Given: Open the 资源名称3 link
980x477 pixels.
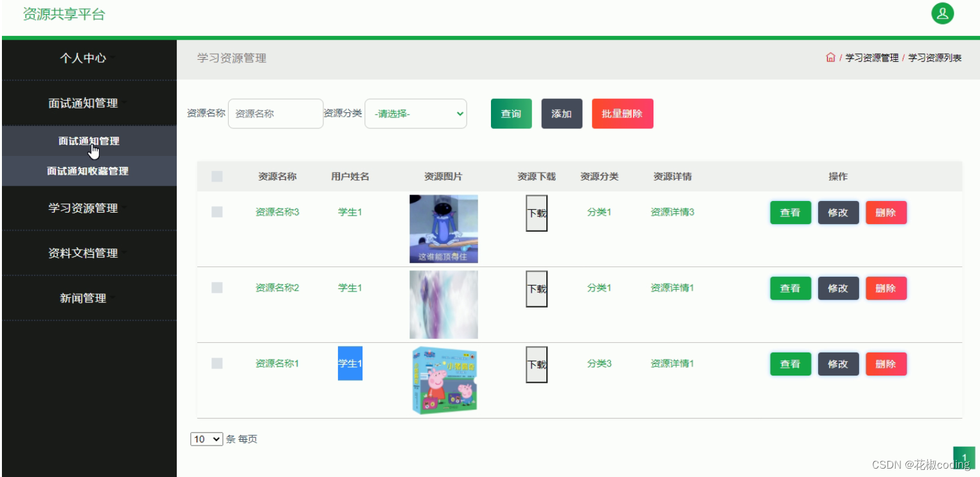Looking at the screenshot, I should coord(276,212).
